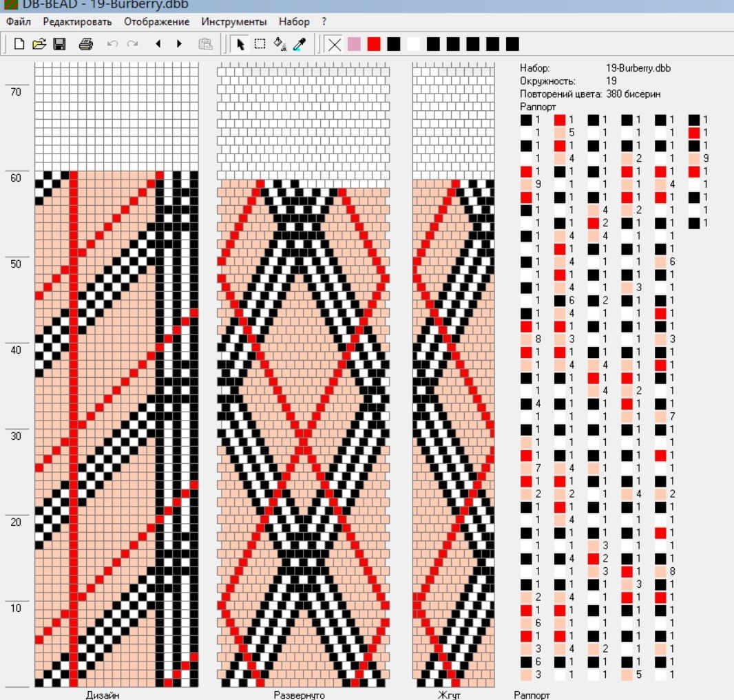
Task: Shift the pattern right with the right arrow icon
Action: (179, 44)
